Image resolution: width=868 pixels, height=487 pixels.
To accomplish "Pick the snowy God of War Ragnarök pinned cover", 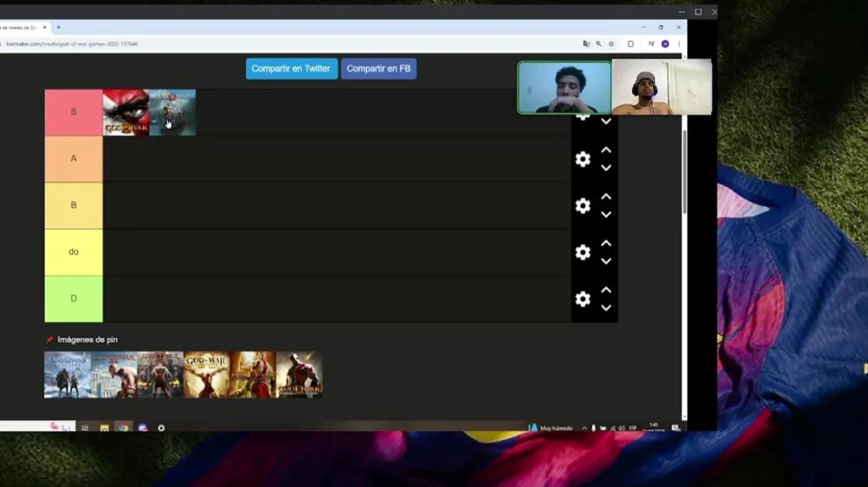I will pos(68,375).
